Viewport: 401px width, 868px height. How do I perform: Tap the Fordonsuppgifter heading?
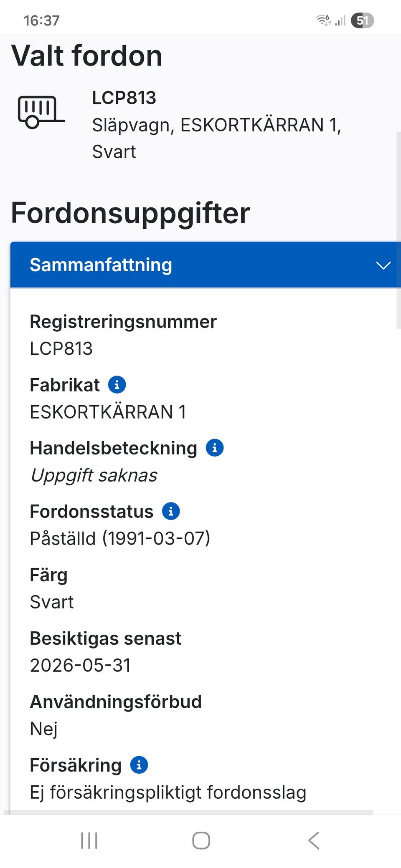(x=130, y=213)
